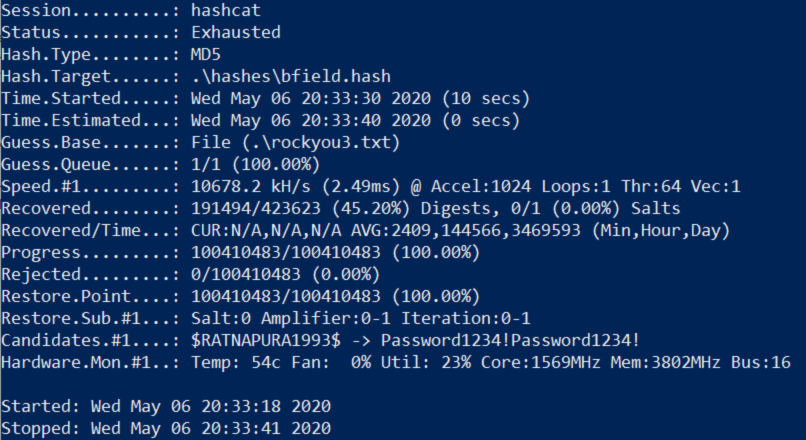Click the 45.20% digests percentage
806x440 pixels.
[x=371, y=208]
